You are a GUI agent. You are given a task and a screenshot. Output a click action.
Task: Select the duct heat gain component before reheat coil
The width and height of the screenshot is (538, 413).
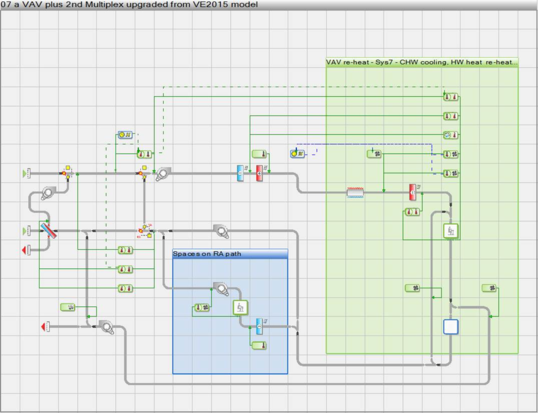[355, 192]
